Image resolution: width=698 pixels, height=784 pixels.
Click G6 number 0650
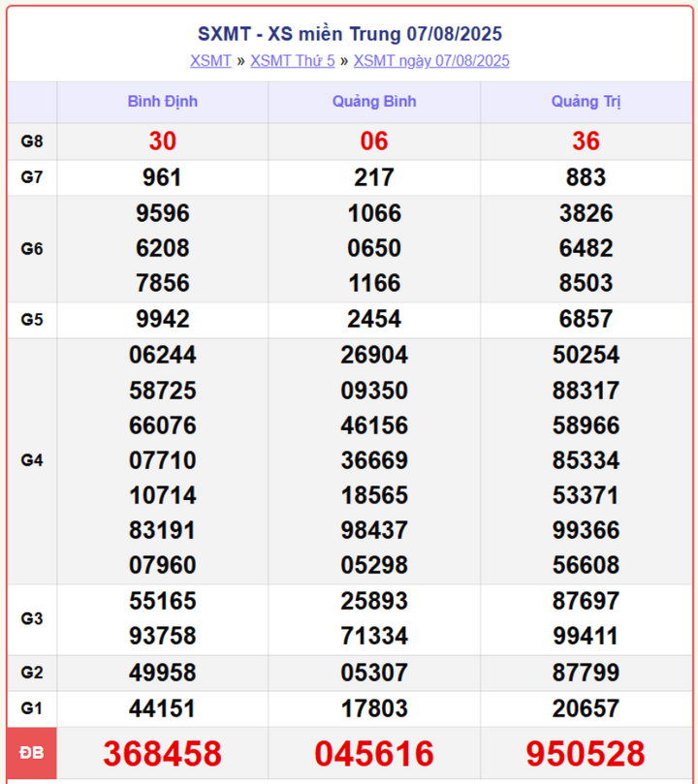pos(374,248)
